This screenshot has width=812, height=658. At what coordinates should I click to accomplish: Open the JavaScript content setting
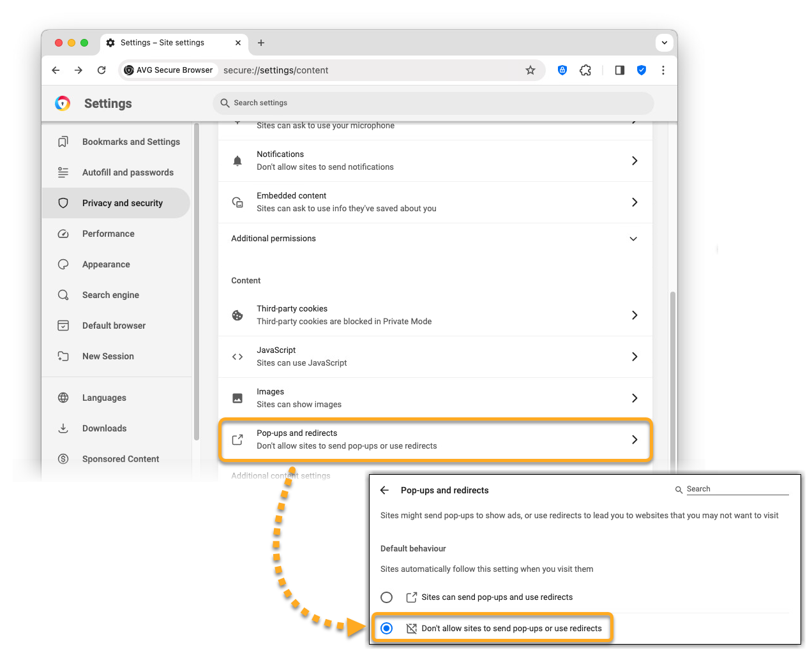[435, 357]
